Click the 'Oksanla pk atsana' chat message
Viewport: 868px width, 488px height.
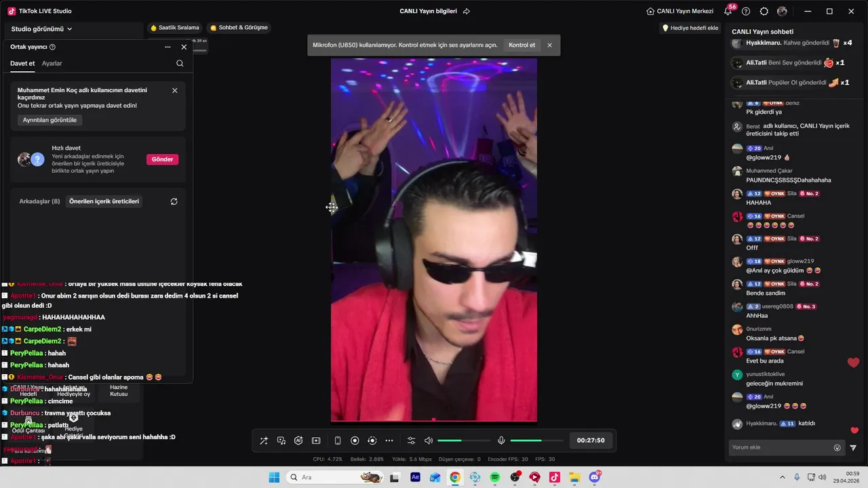pyautogui.click(x=775, y=338)
